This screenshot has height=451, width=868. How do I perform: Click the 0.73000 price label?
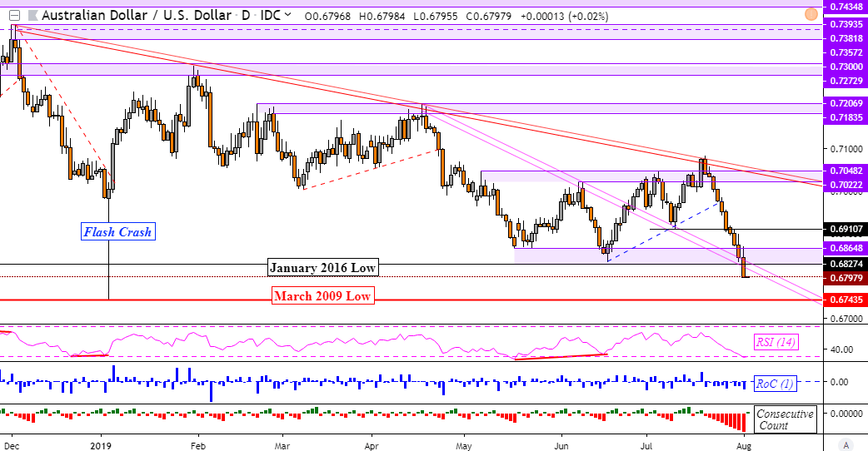point(846,67)
